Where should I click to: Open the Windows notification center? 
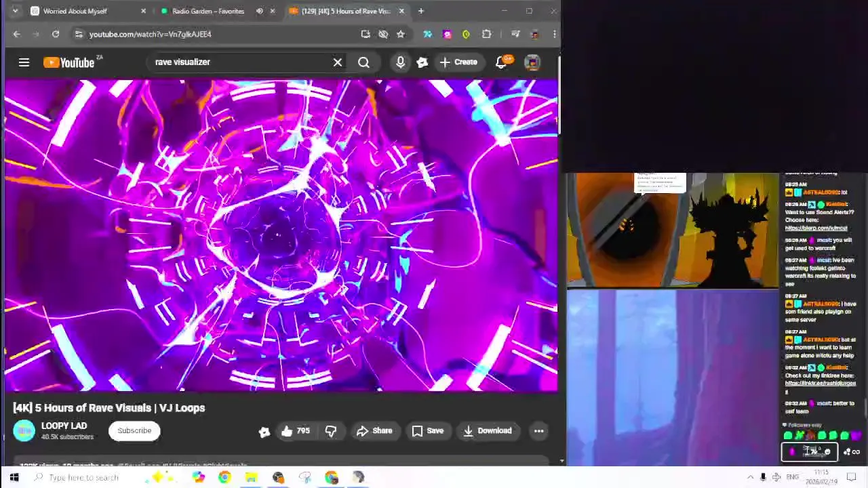852,478
